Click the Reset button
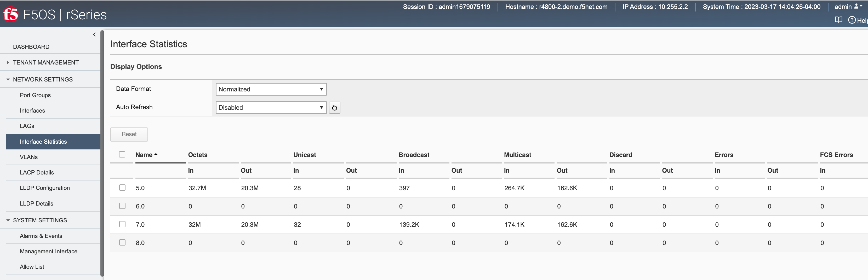Image resolution: width=868 pixels, height=280 pixels. point(129,134)
